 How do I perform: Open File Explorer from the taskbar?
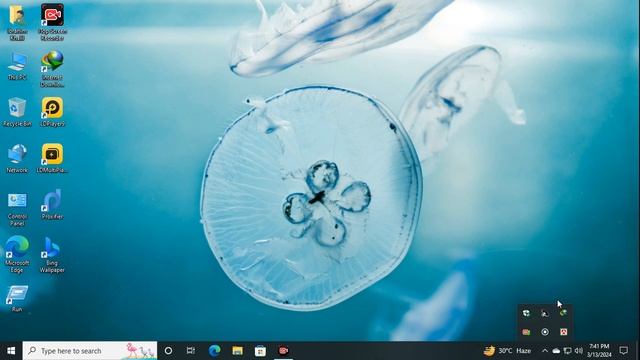pos(238,351)
